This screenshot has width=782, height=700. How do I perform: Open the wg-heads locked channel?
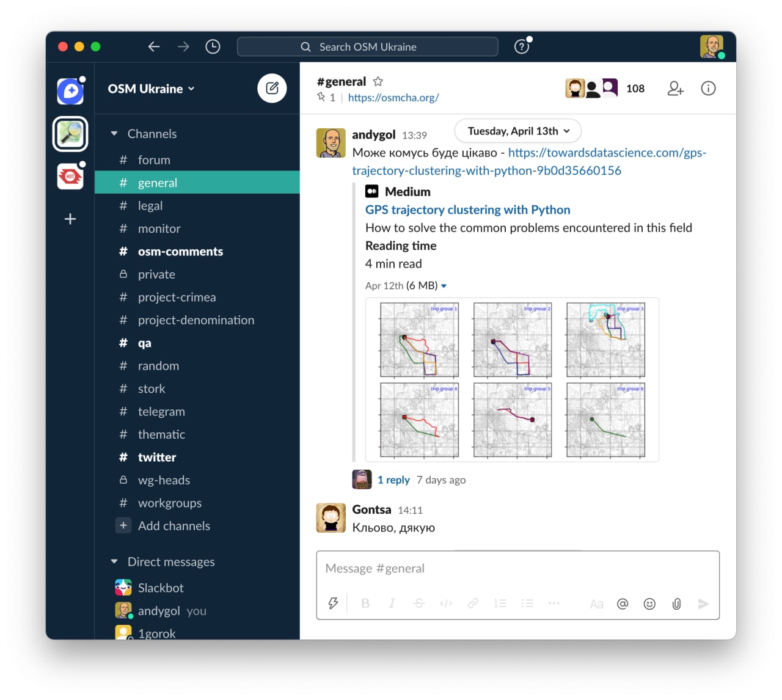click(197, 480)
